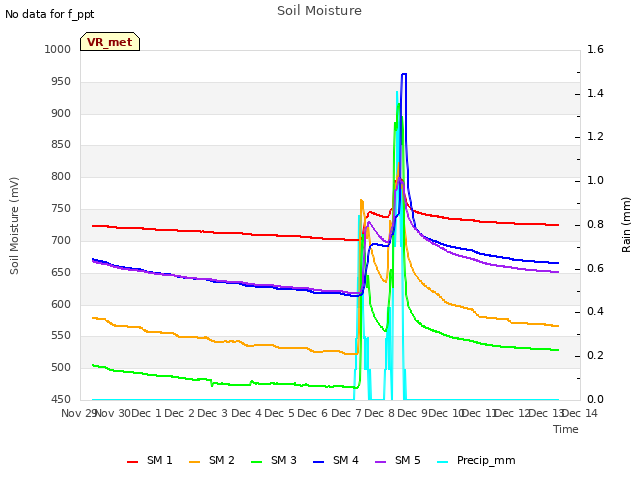
Task: Click the Dec 7 x-axis tick label
Action: (346, 413)
